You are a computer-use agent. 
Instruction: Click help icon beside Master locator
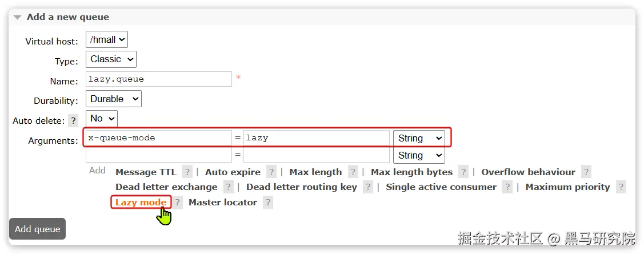click(268, 203)
